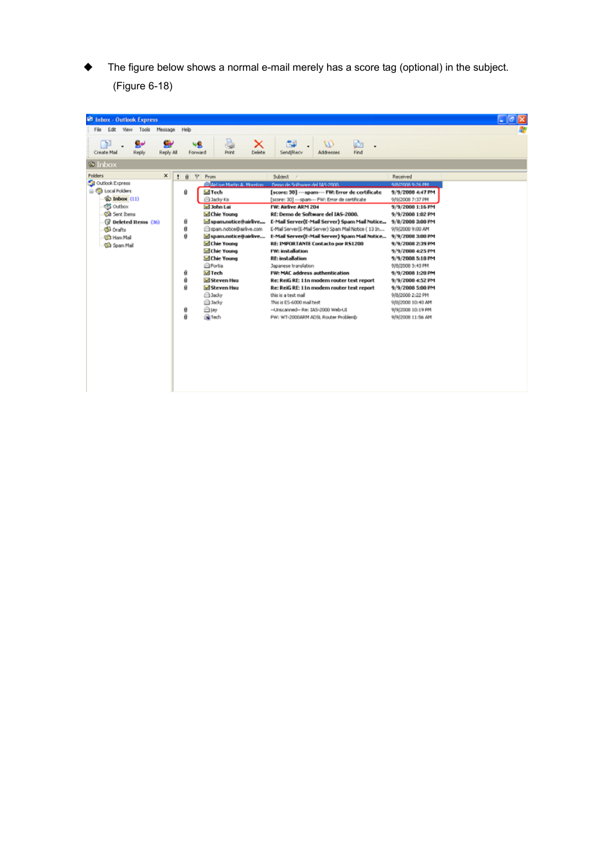Collapse the Local Folders tree node
The image size is (613, 868).
91,191
